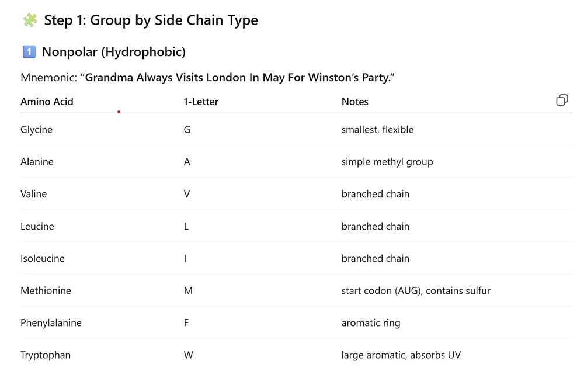This screenshot has width=584, height=392.
Task: Select the Isoleucine cell
Action: (43, 258)
